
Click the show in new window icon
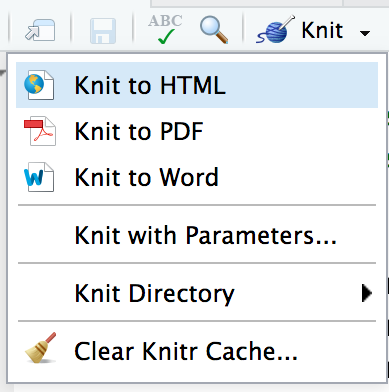click(x=40, y=31)
